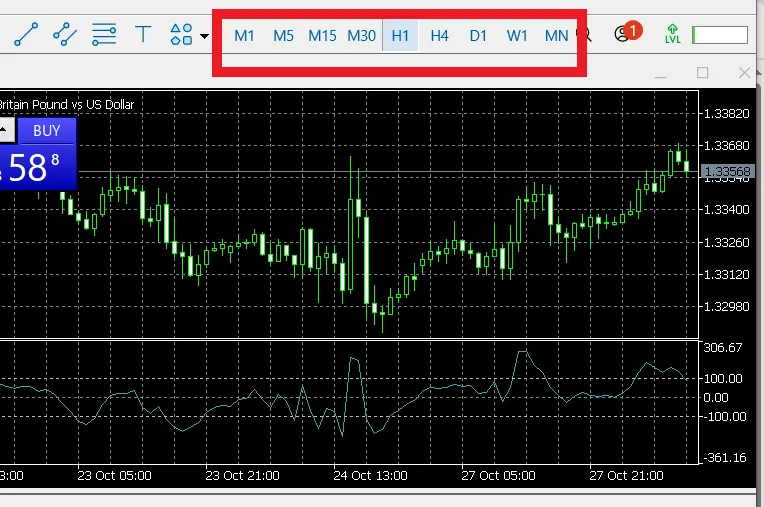Increase volume with the up arrow
Screen dimensions: 764x507
(6, 130)
